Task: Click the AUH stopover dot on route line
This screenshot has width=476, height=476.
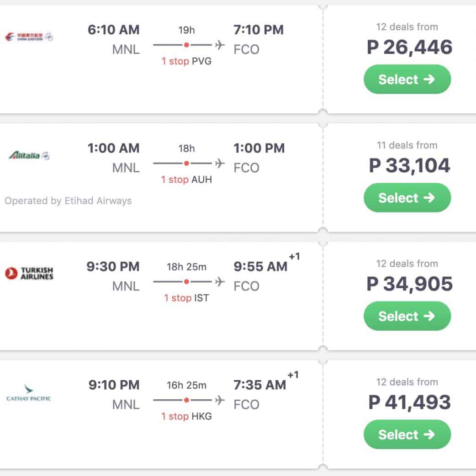Action: point(186,163)
